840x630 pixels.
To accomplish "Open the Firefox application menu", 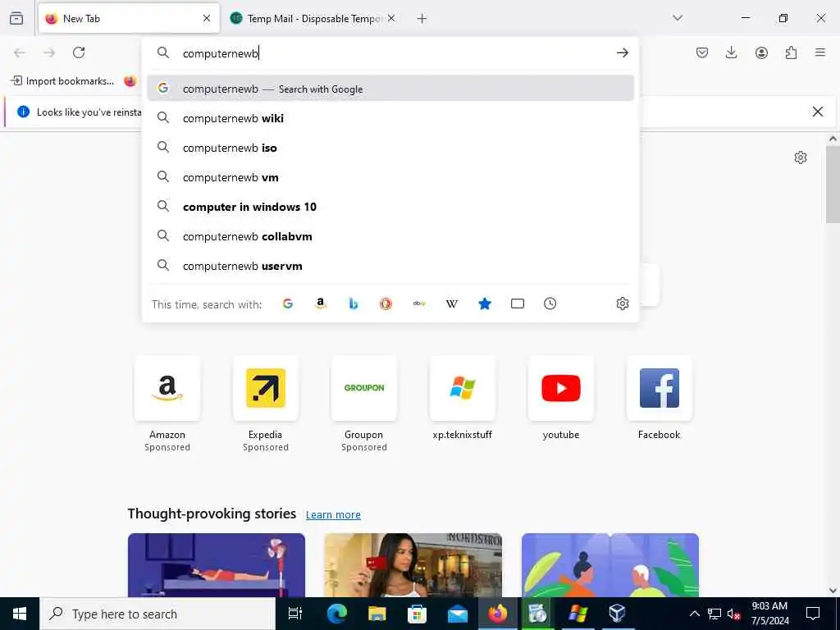I will tap(820, 52).
